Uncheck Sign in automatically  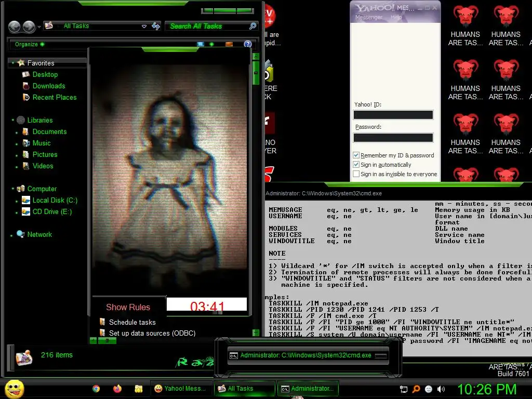pos(356,165)
